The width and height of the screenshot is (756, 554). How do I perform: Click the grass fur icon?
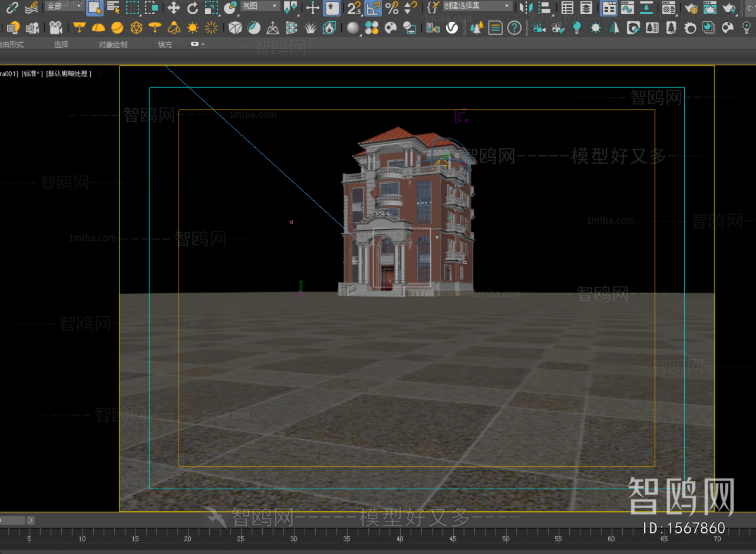pos(311,28)
